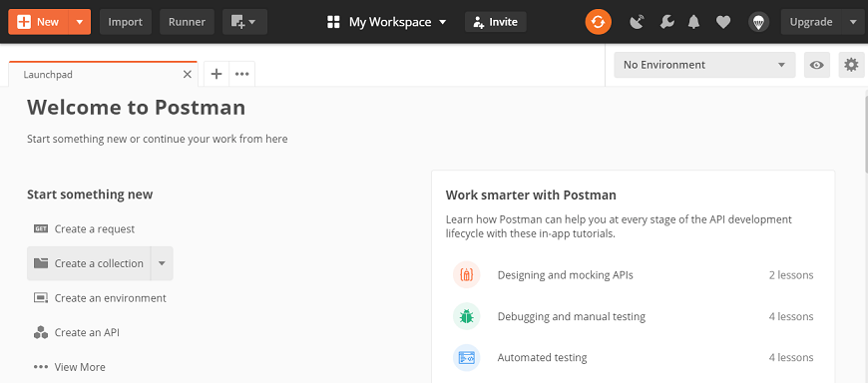Image resolution: width=868 pixels, height=383 pixels.
Task: Click the Import button
Action: tap(125, 22)
